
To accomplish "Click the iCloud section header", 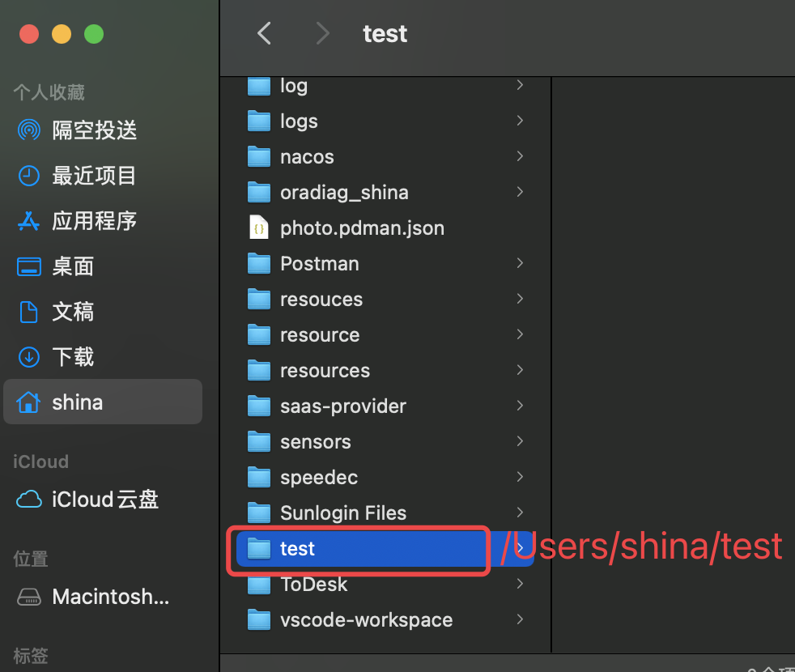I will tap(40, 462).
